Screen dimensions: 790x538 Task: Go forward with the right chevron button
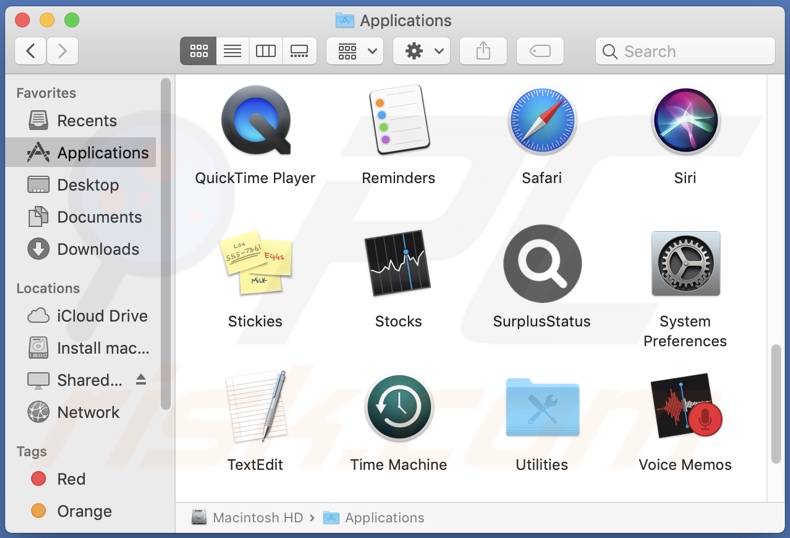(x=62, y=51)
